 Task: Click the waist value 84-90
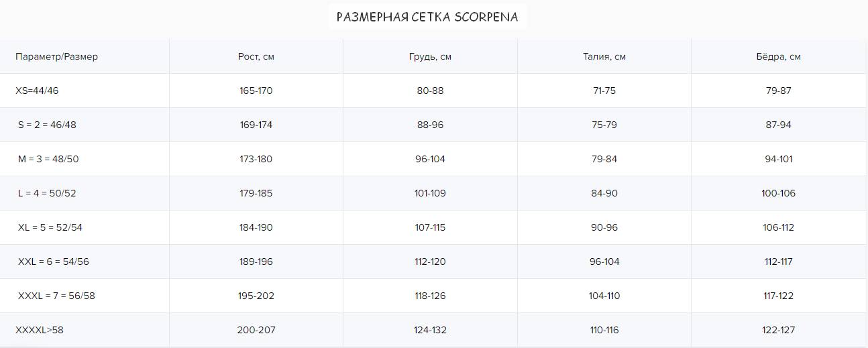[x=604, y=193]
